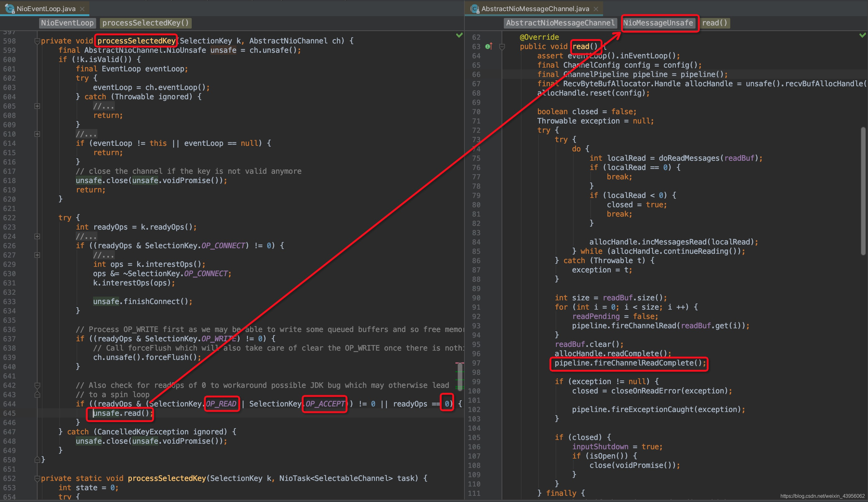Switch to the NioEventLoop.java editor tab
This screenshot has height=502, width=868.
coord(46,9)
